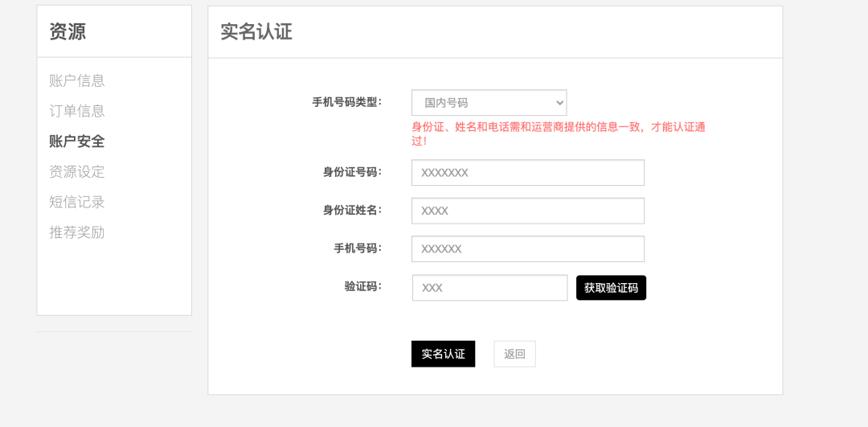Click the 身份证号码 field label
The width and height of the screenshot is (868, 427).
(353, 172)
